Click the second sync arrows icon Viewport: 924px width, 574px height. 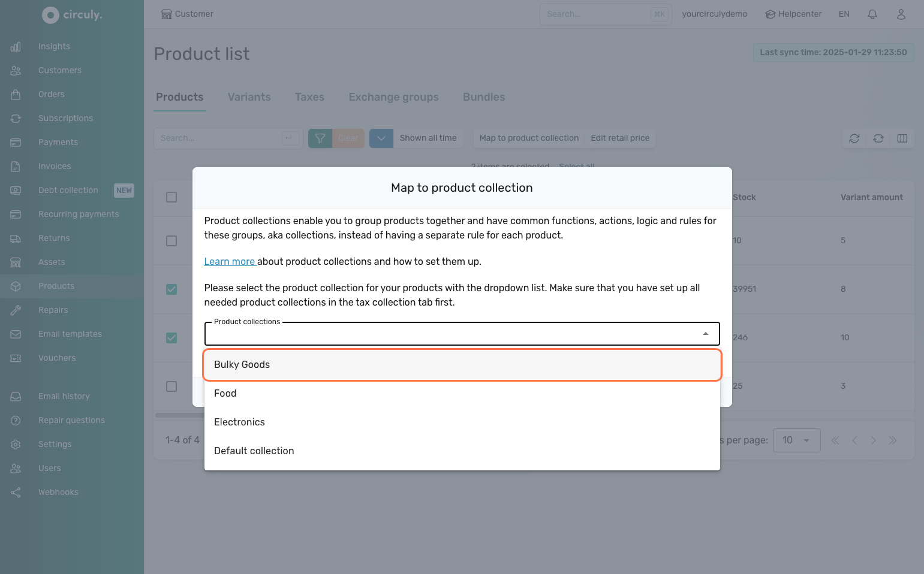click(878, 138)
